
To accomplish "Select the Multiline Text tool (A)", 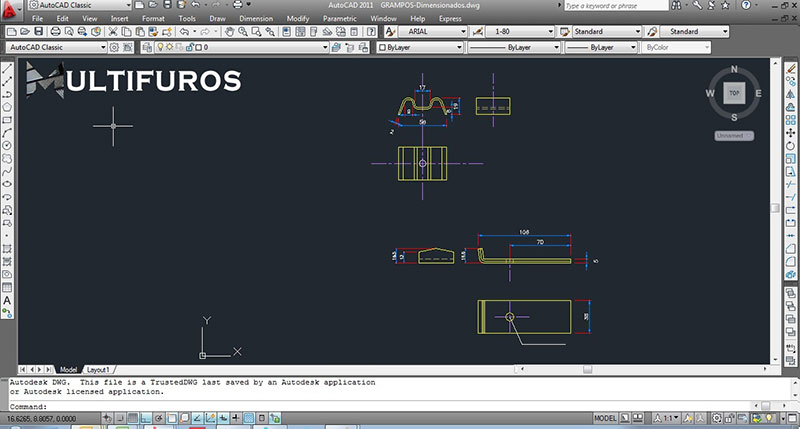I will point(7,300).
